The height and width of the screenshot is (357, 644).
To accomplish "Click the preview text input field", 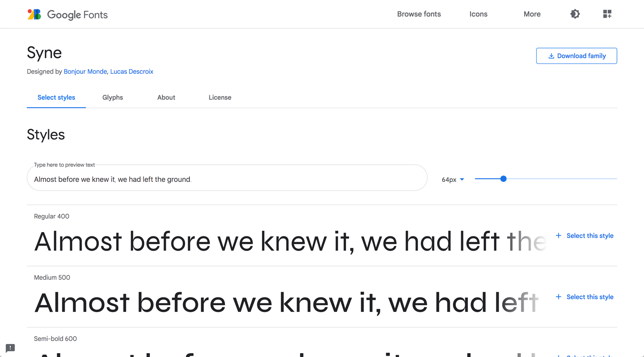I will click(x=227, y=178).
